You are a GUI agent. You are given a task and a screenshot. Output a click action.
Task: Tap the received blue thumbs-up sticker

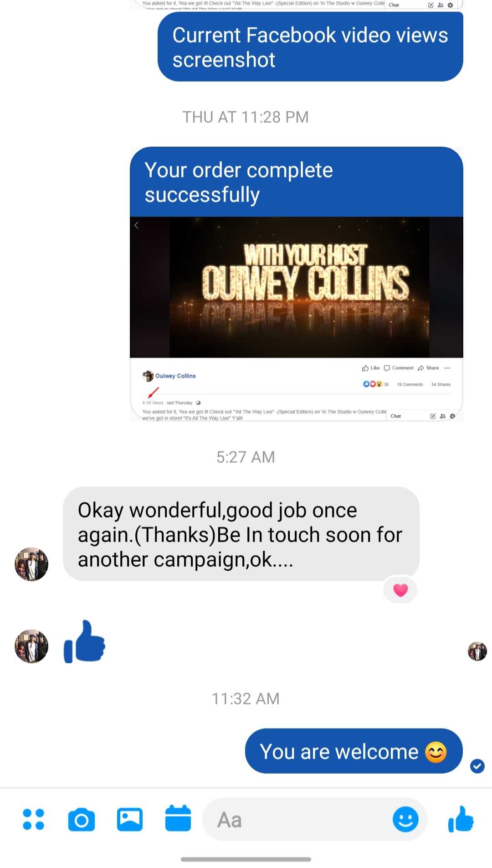point(85,642)
